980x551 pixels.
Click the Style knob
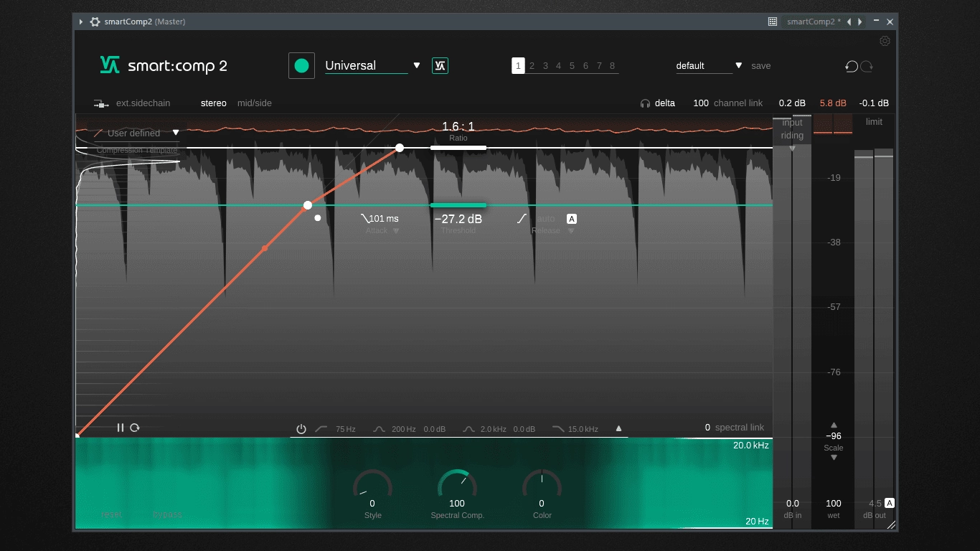[372, 484]
